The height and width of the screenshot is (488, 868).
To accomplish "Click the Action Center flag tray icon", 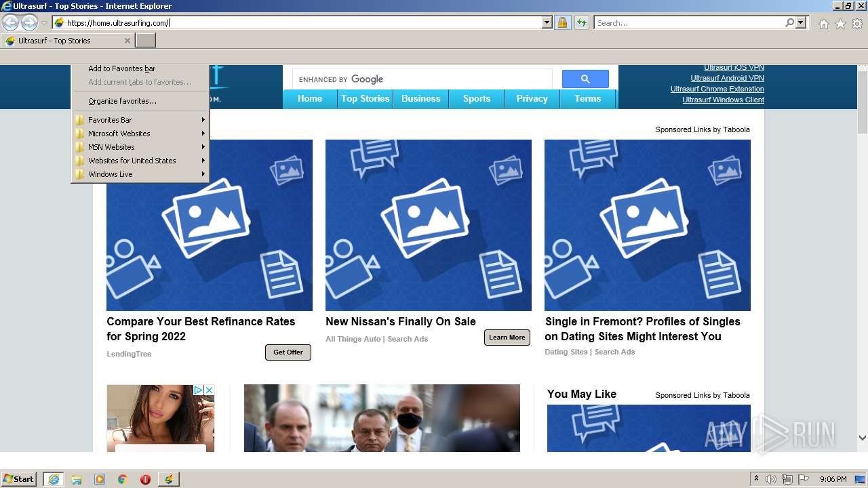I will point(804,479).
